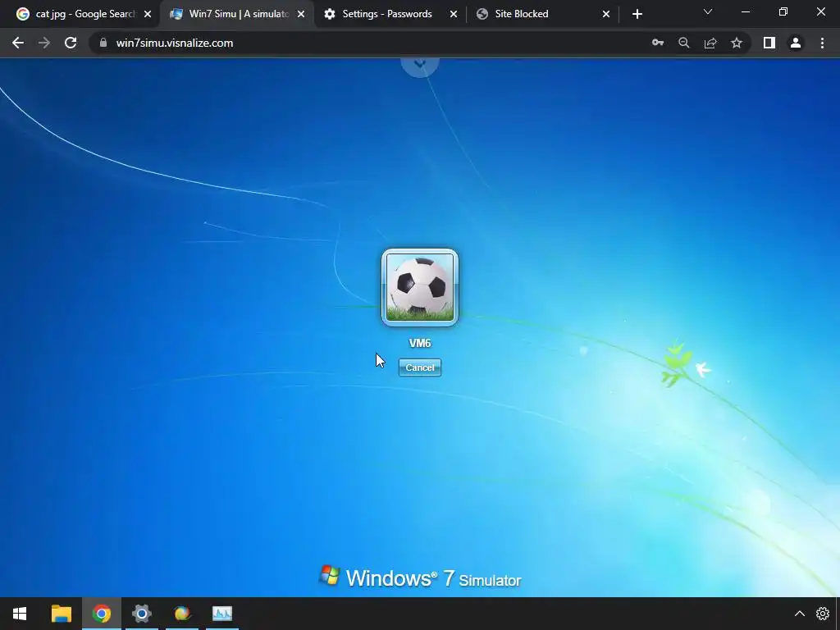The height and width of the screenshot is (630, 840).
Task: Go back to the previous page
Action: (x=18, y=43)
